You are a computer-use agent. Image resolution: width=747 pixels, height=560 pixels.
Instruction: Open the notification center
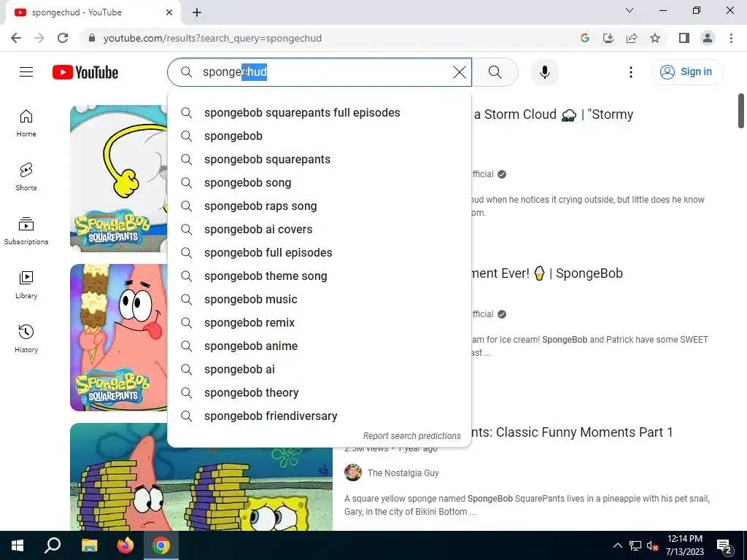pyautogui.click(x=724, y=546)
